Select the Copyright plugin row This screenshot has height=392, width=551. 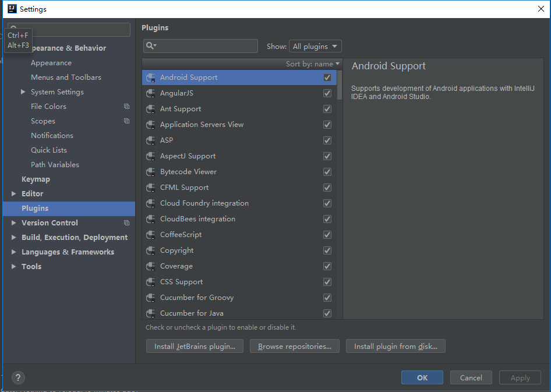pyautogui.click(x=239, y=250)
